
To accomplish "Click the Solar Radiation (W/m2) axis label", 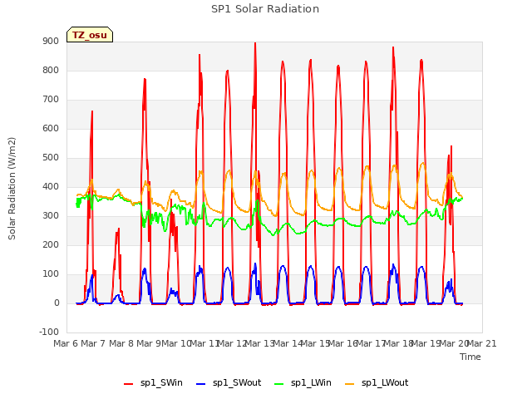I will (12, 189).
